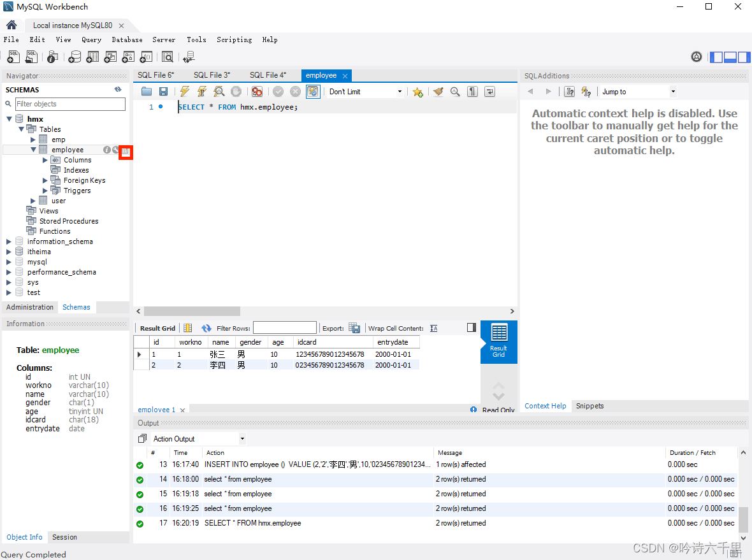Run explain plan for current statement
The image size is (752, 560).
point(219,92)
